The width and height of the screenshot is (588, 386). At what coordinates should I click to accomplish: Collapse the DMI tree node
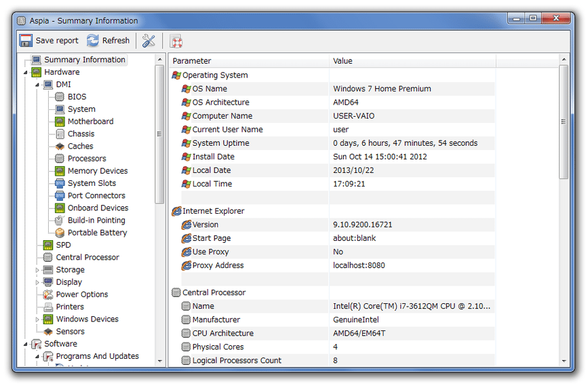(37, 85)
